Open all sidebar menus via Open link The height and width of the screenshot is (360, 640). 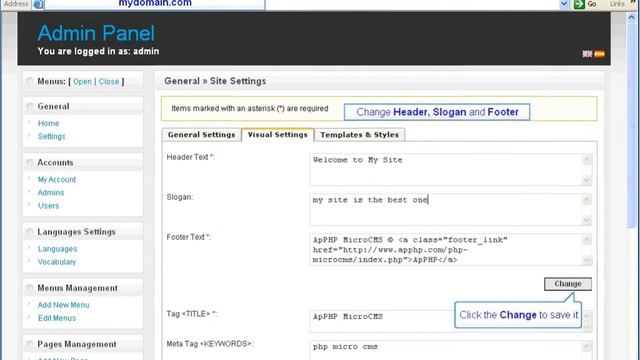pyautogui.click(x=82, y=82)
